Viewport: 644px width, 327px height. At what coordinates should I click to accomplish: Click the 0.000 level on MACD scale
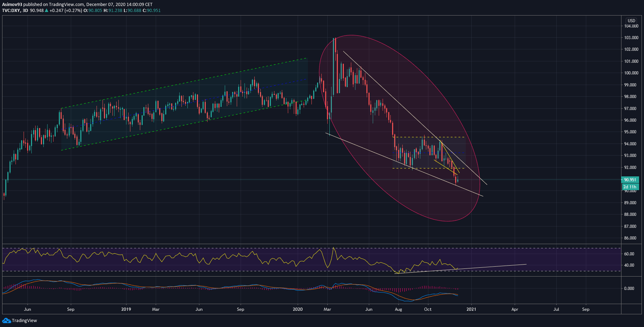click(x=629, y=289)
